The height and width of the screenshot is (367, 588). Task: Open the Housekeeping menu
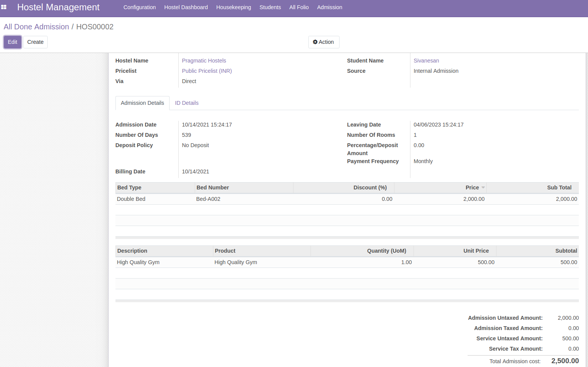[234, 7]
